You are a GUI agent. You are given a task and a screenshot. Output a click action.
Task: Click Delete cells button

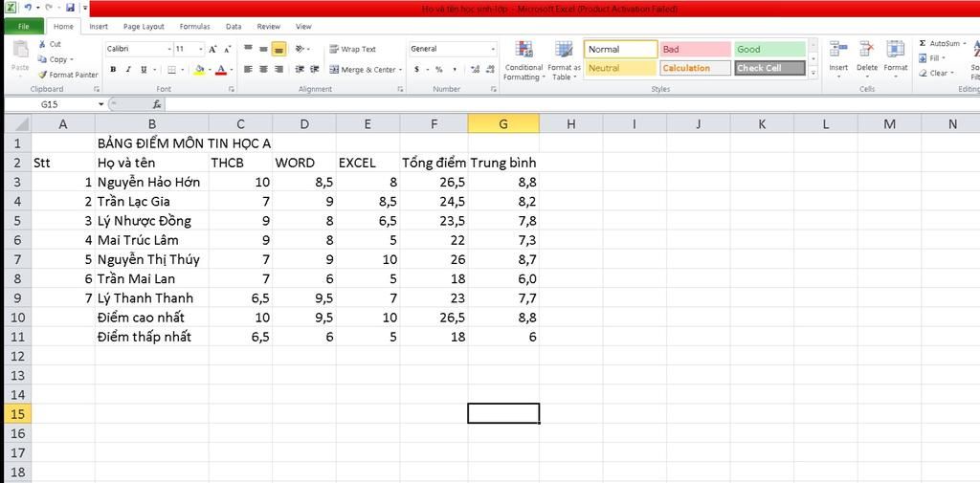point(867,58)
